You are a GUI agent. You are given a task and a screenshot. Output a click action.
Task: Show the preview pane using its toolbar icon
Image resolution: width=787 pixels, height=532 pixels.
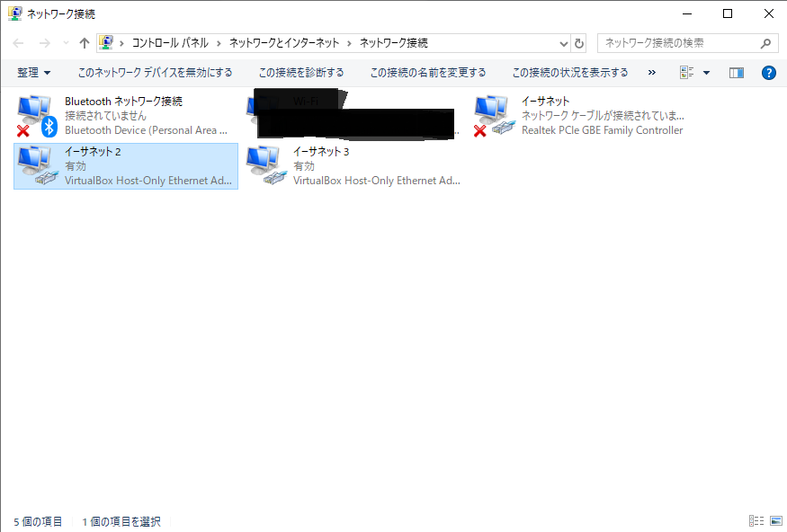pyautogui.click(x=736, y=72)
